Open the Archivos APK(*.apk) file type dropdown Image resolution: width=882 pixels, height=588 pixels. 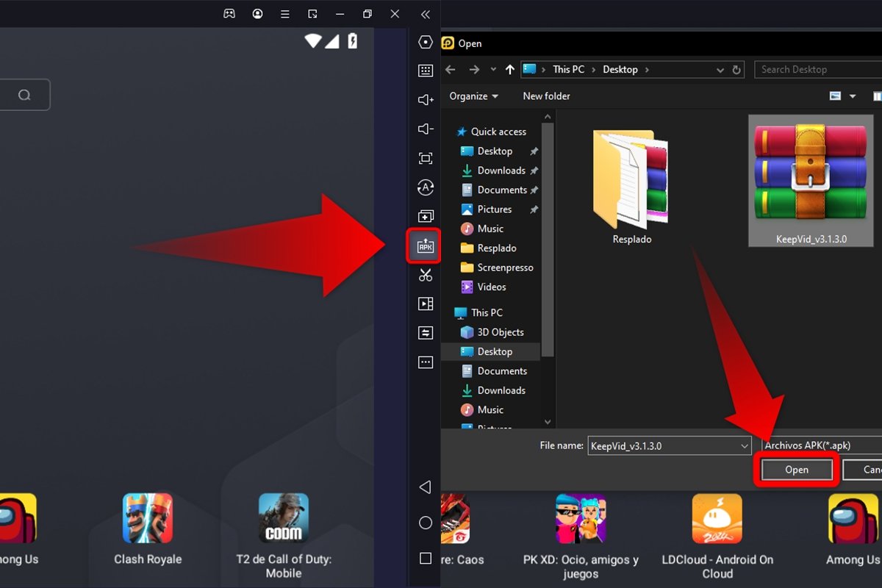(x=821, y=445)
